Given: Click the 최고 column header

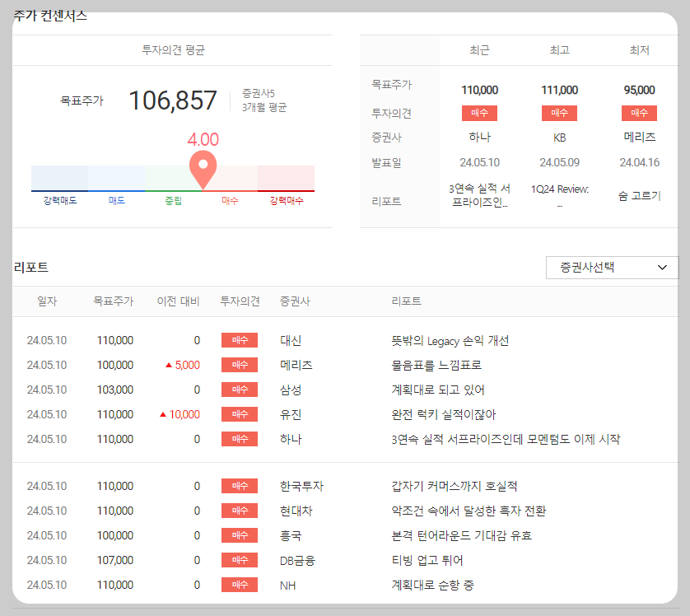Looking at the screenshot, I should (559, 50).
